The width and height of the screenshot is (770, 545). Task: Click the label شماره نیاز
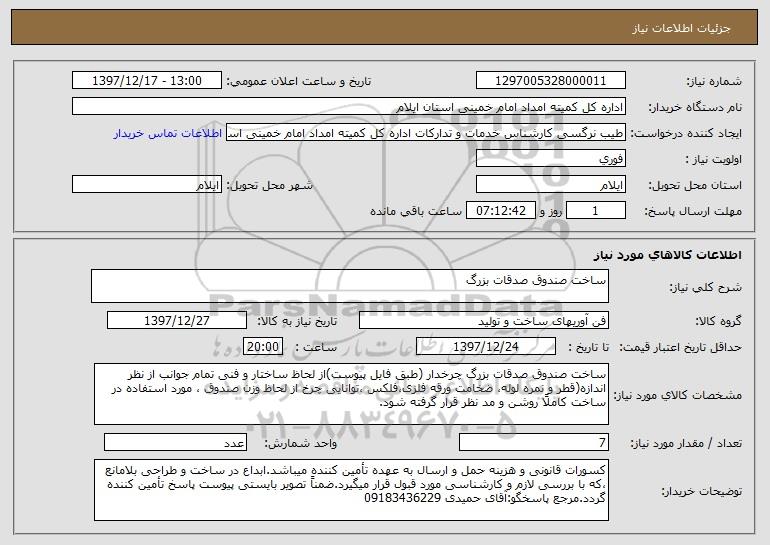(714, 82)
